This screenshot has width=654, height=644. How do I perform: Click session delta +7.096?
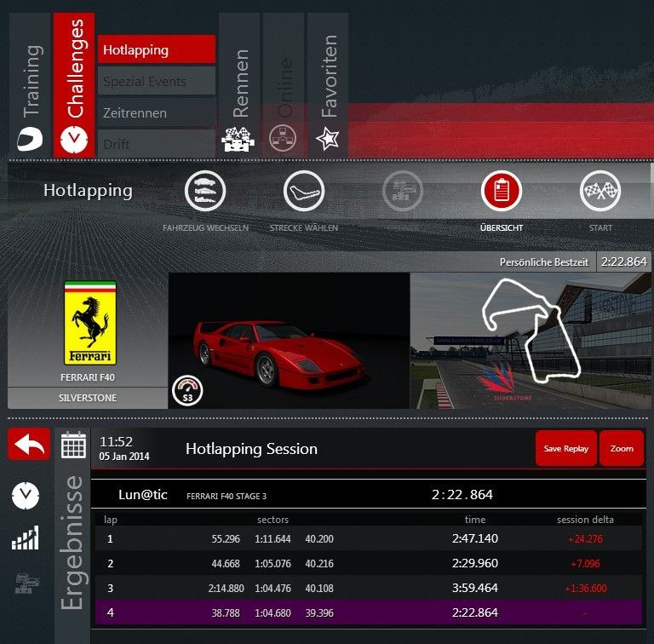coord(585,564)
